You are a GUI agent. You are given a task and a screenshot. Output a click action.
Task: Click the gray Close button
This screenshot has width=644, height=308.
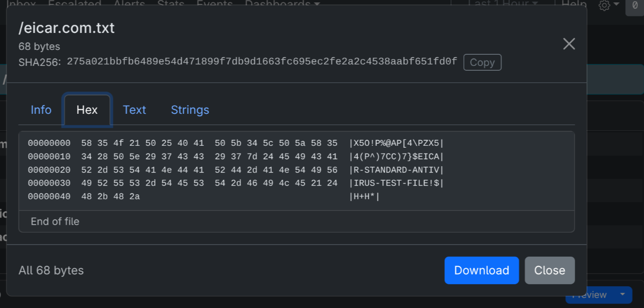click(x=550, y=270)
